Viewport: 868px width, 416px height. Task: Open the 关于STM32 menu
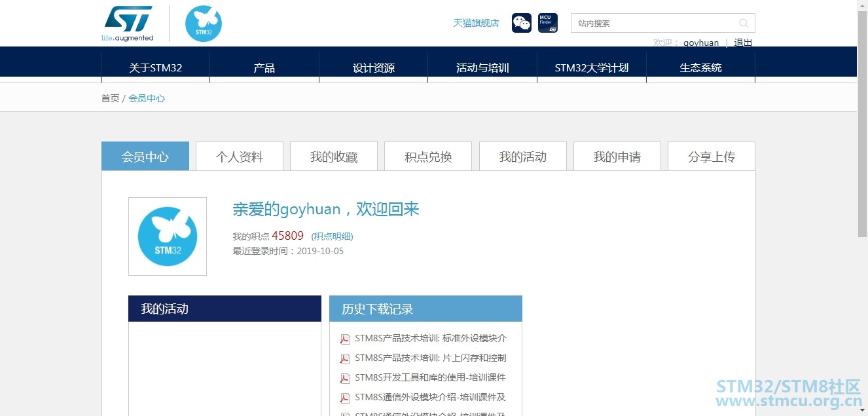coord(156,67)
